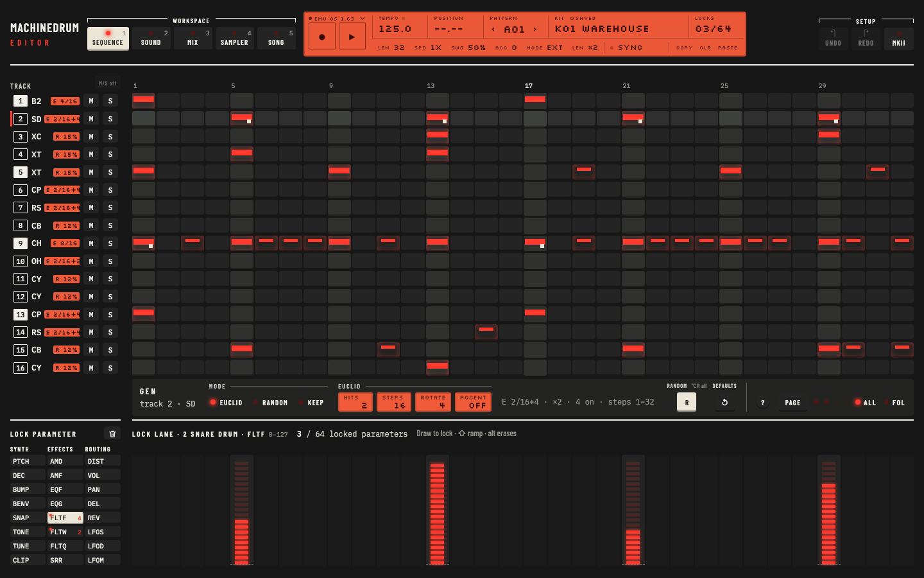
Task: Start playback with the play button
Action: point(352,37)
